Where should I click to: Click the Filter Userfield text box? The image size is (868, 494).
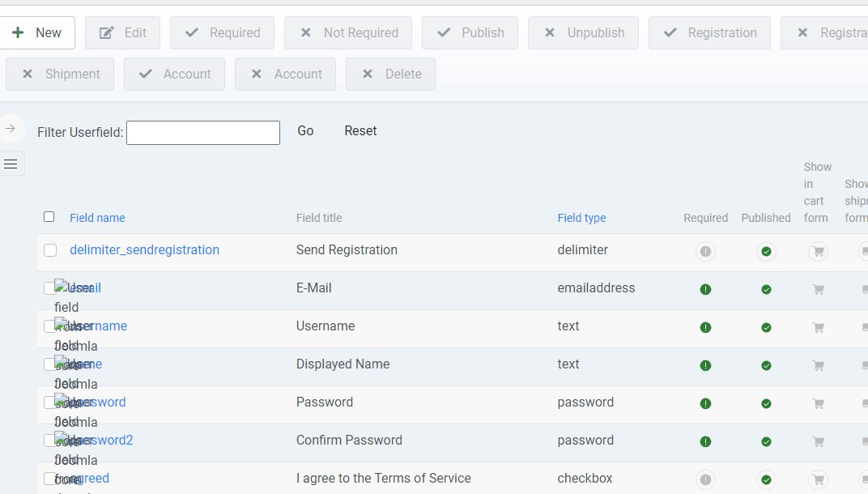[x=203, y=133]
